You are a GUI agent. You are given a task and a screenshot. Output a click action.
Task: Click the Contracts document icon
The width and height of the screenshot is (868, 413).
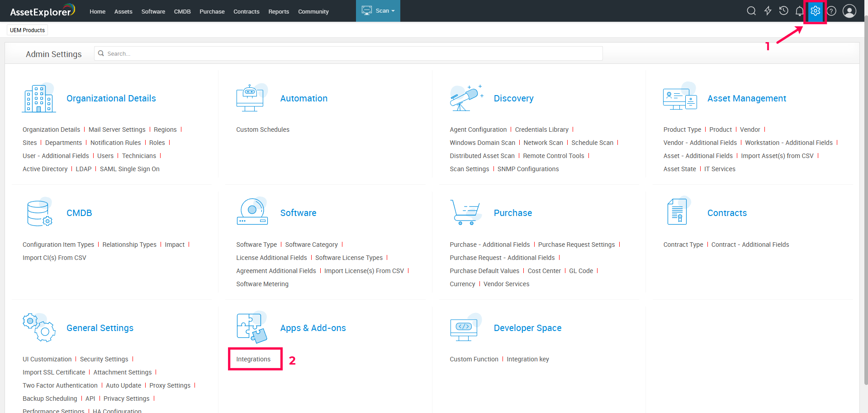coord(678,211)
